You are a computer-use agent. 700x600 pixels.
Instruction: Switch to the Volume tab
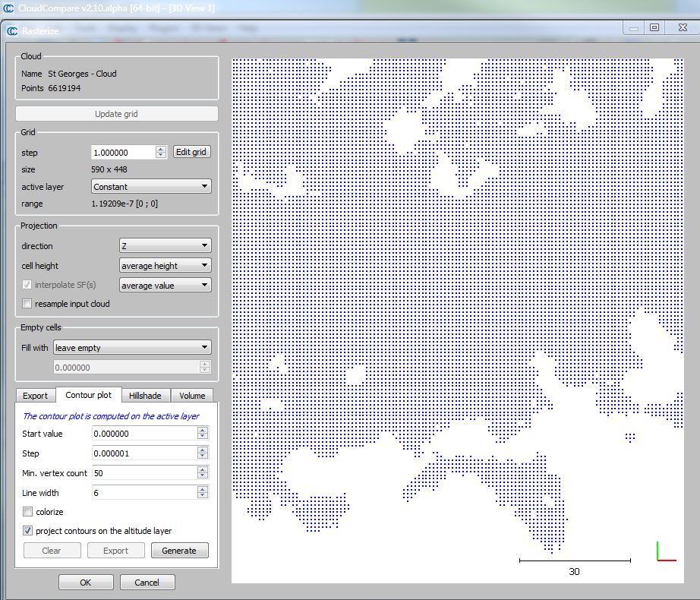[x=192, y=396]
